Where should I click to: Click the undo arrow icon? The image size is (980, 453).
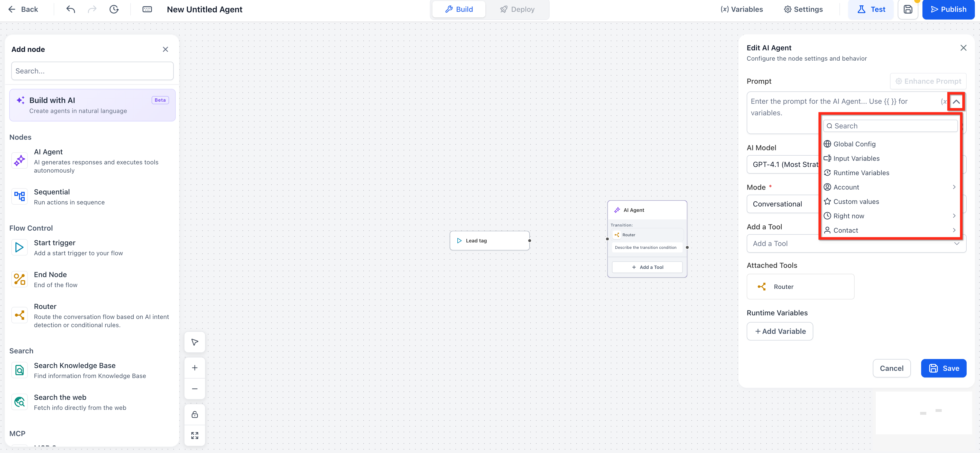click(x=70, y=9)
